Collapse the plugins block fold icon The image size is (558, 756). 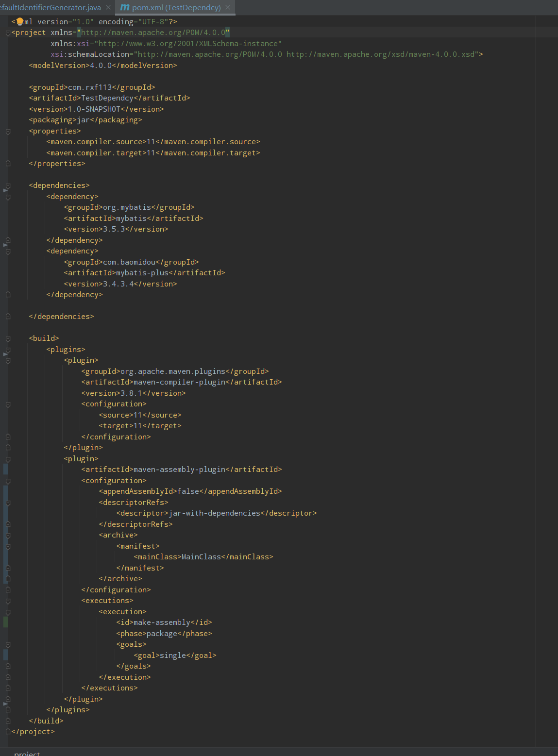pyautogui.click(x=9, y=349)
